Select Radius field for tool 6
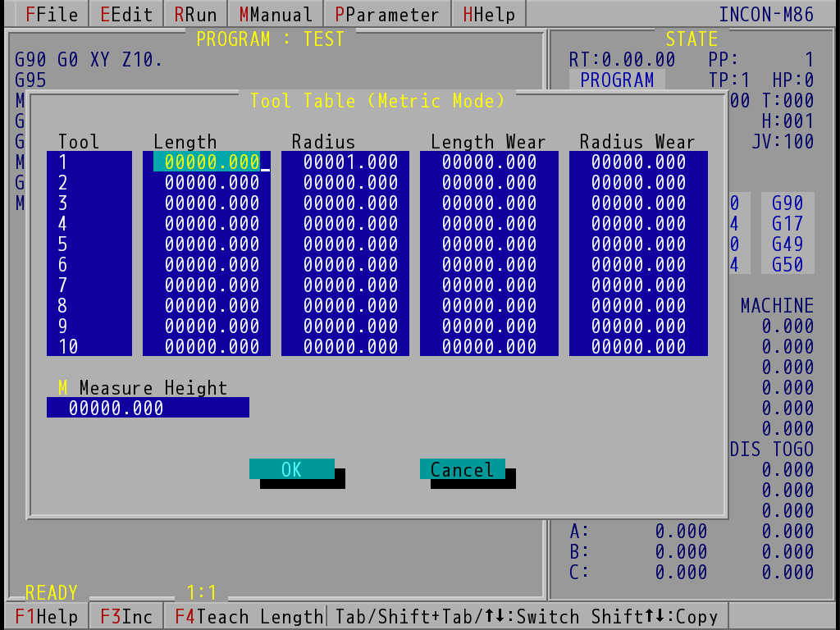The width and height of the screenshot is (840, 630). click(345, 264)
